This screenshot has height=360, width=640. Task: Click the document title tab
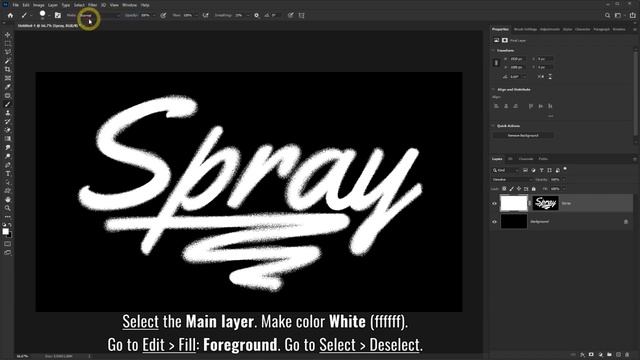point(47,26)
